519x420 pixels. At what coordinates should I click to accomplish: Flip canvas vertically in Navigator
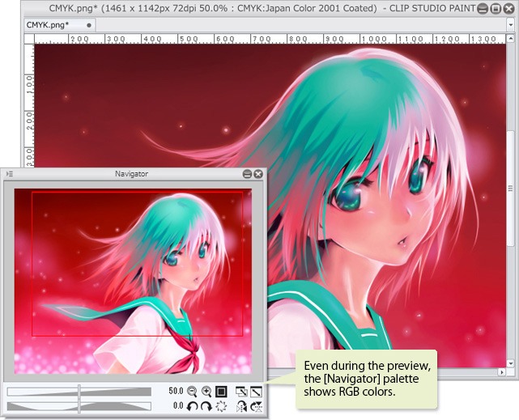[x=257, y=406]
